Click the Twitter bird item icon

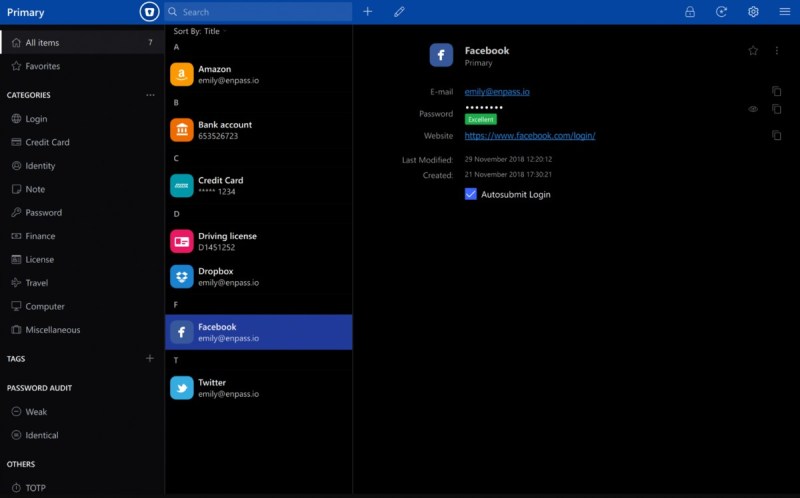pos(182,388)
